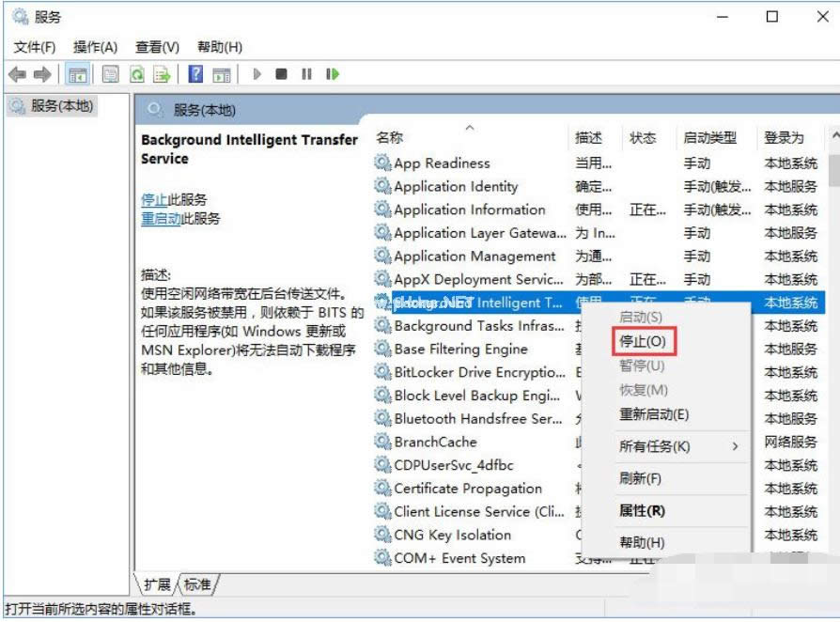Screen dimensions: 840x622
Task: Click the Refresh toolbar icon
Action: [x=137, y=74]
